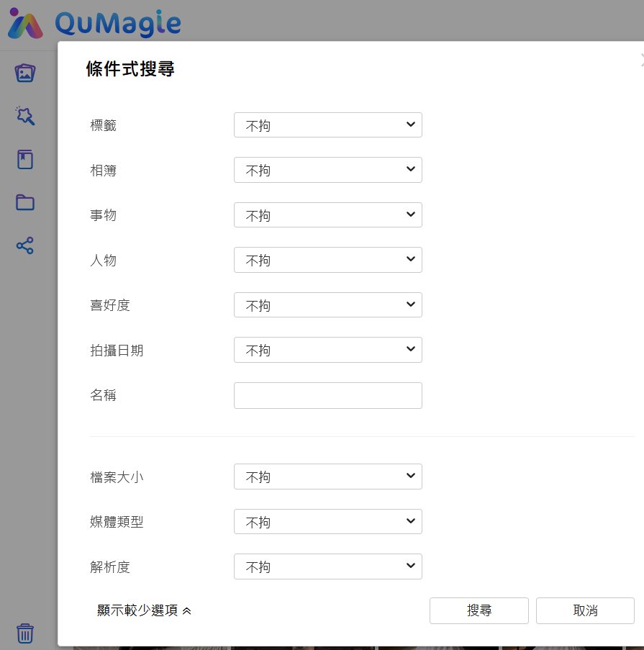Open the 拍攝日期 dropdown
The image size is (644, 650).
coord(327,350)
